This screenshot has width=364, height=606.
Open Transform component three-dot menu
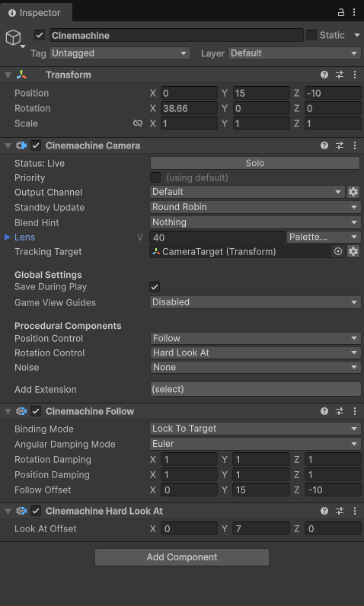click(355, 75)
